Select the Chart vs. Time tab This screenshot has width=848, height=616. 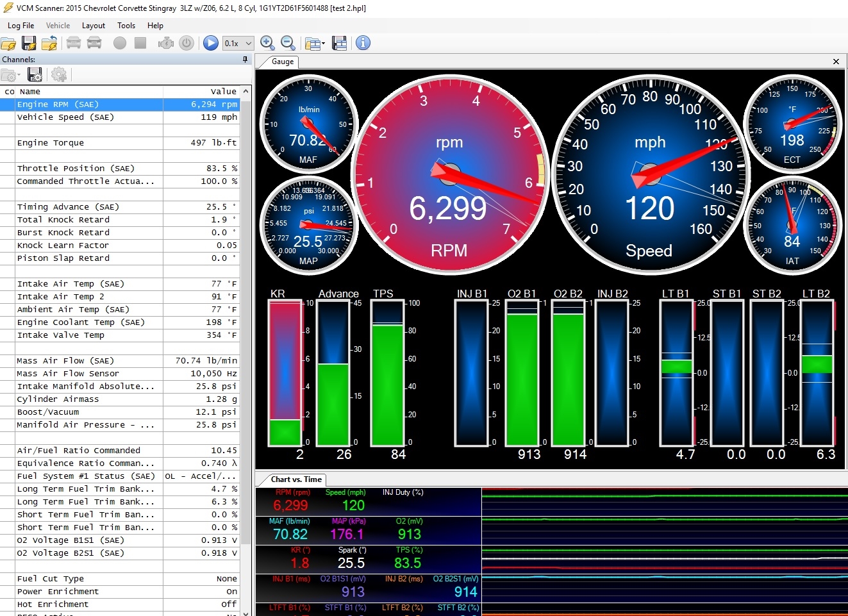click(296, 479)
